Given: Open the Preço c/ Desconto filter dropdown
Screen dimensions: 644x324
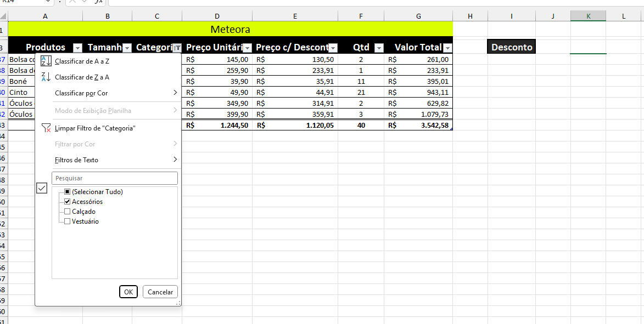Looking at the screenshot, I should coord(333,48).
